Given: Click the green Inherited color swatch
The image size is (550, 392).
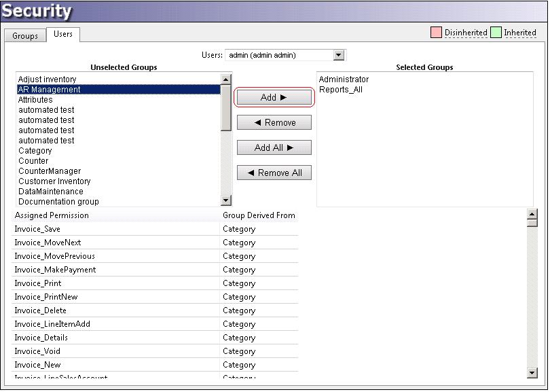Looking at the screenshot, I should (x=496, y=33).
